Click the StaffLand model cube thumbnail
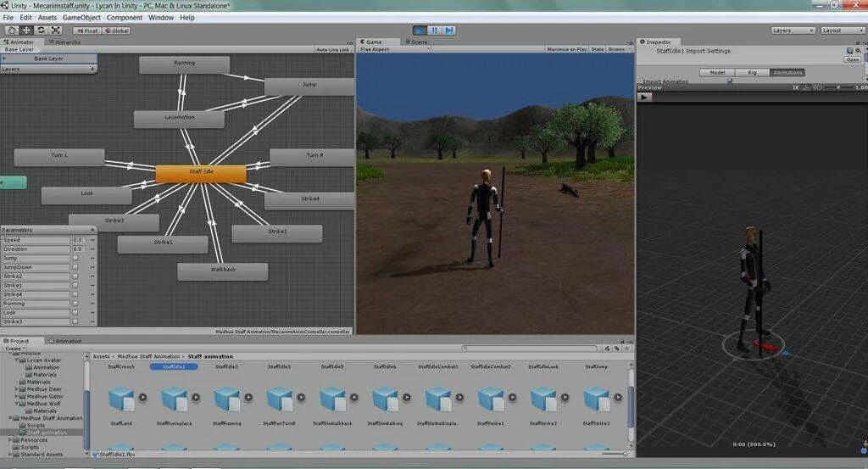 click(x=121, y=399)
